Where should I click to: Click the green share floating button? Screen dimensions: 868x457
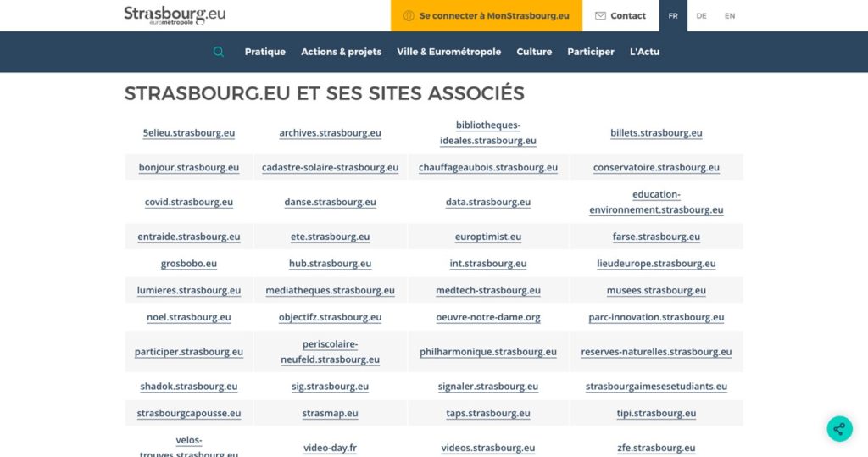(x=838, y=428)
